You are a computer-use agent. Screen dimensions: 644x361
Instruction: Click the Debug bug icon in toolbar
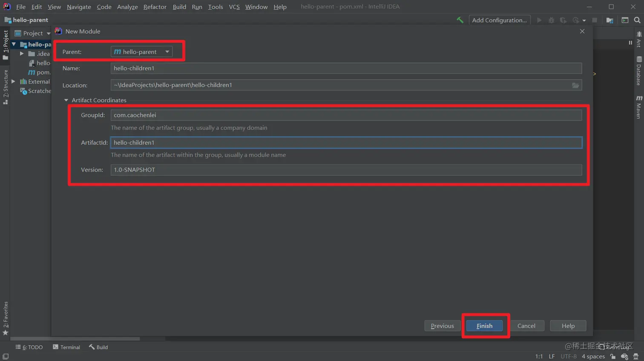tap(551, 20)
